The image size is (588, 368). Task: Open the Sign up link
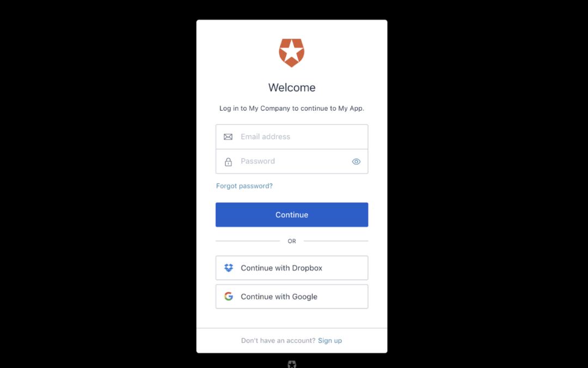coord(330,341)
